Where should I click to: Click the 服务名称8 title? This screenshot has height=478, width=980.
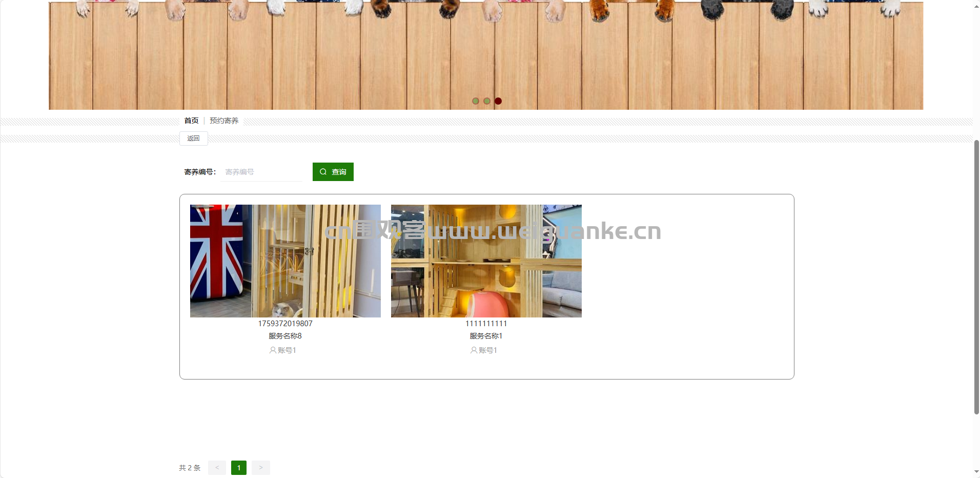pos(285,336)
